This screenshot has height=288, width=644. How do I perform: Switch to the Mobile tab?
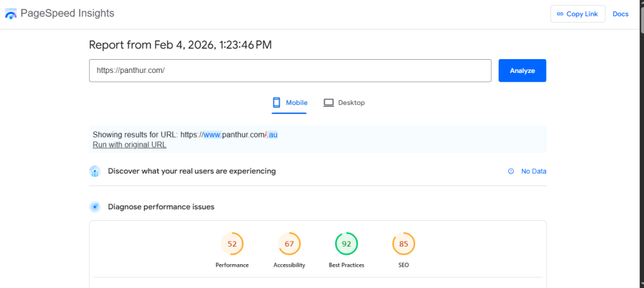coord(289,103)
